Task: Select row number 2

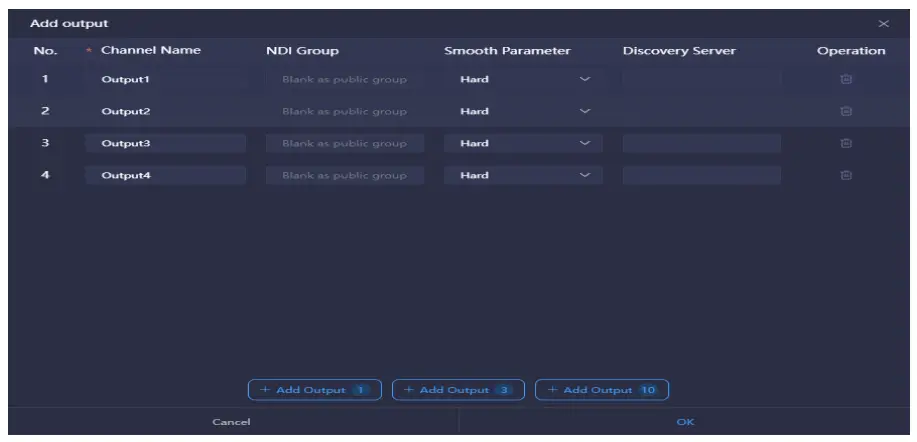Action: (x=45, y=111)
